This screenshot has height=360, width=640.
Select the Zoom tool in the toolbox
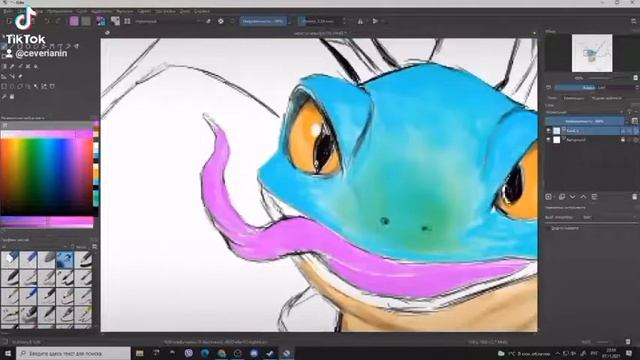pos(4,97)
